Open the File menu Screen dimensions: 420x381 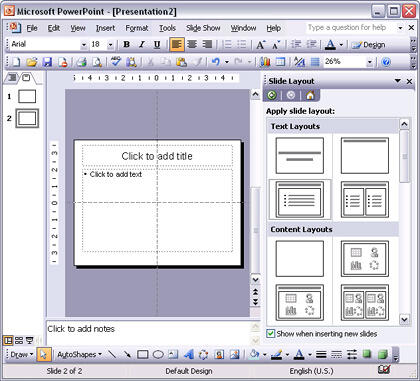pyautogui.click(x=32, y=28)
